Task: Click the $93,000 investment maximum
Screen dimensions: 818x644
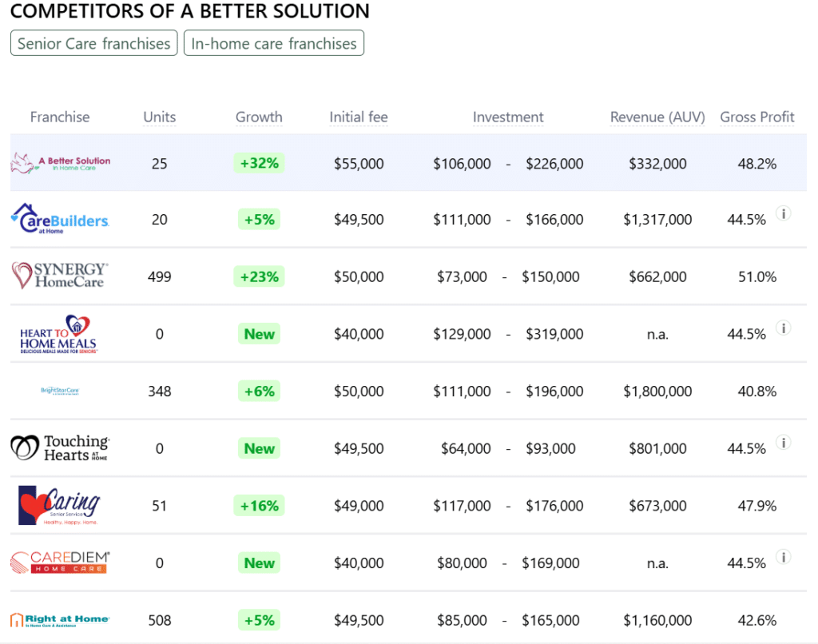Action: click(x=551, y=448)
